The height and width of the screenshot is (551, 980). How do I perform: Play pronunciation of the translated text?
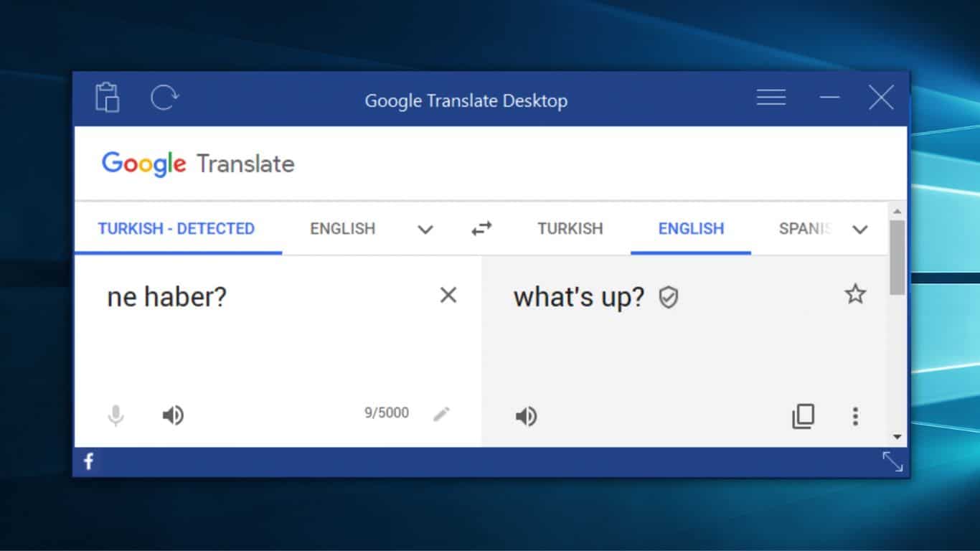[x=526, y=415]
